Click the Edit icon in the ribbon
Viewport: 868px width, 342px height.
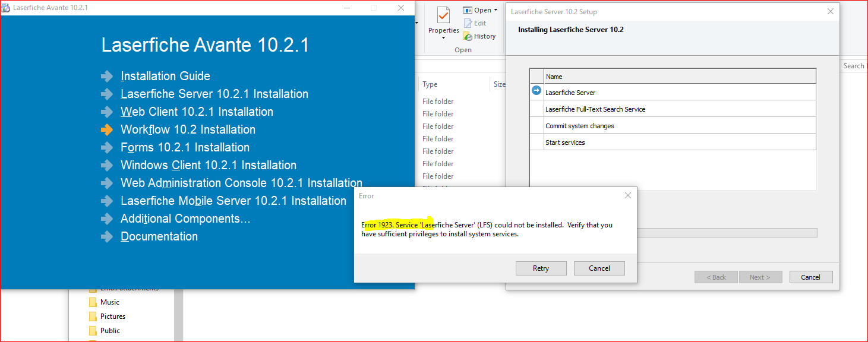point(468,23)
